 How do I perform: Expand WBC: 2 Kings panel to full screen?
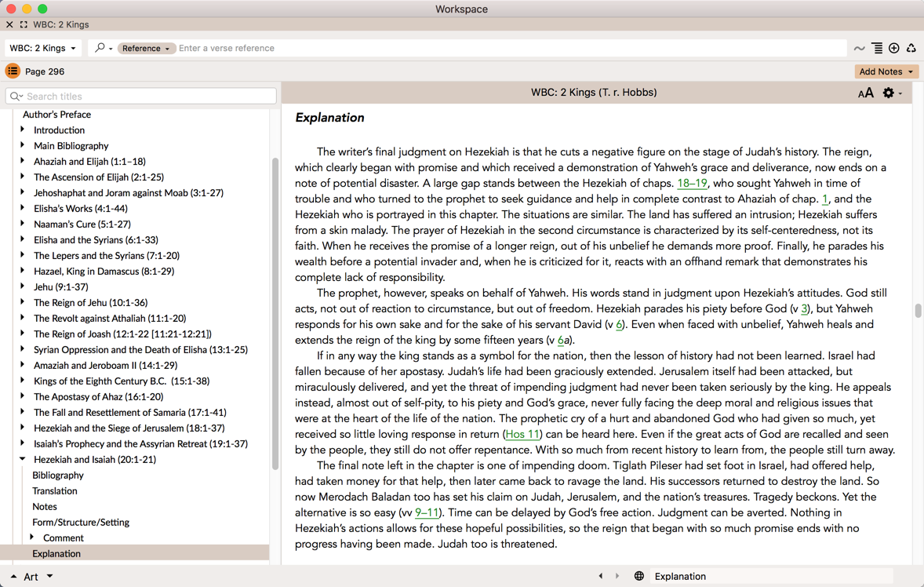click(24, 25)
